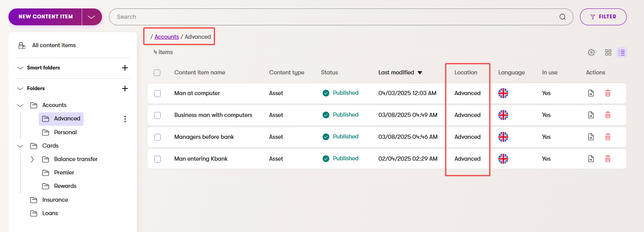Click English flag for Man entering Kbank
This screenshot has height=232, width=644.
pos(503,159)
